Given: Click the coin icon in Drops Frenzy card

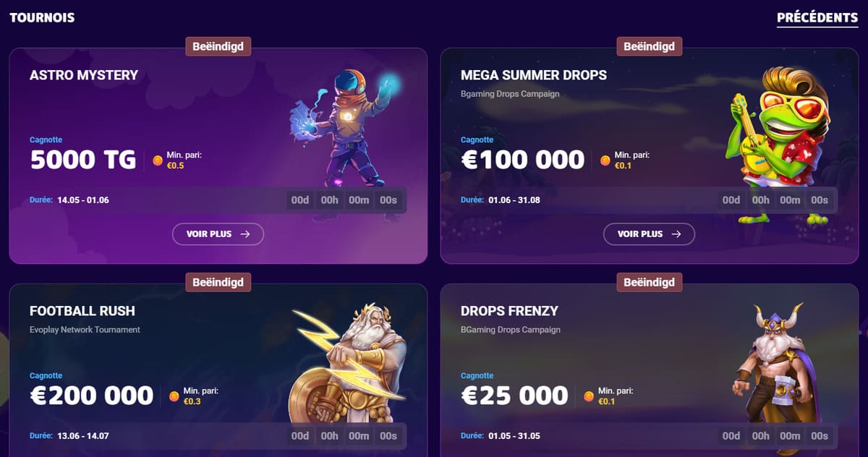Looking at the screenshot, I should tap(589, 396).
